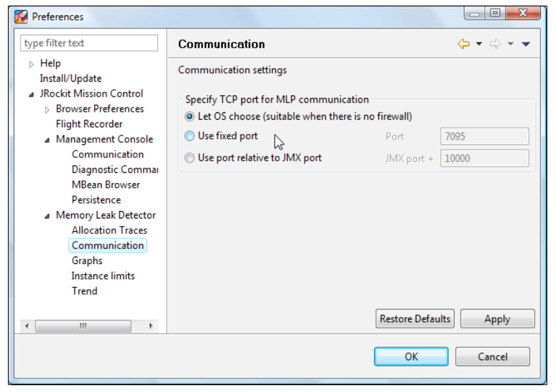Expand the Browser Preferences node
The width and height of the screenshot is (556, 392).
pos(48,110)
